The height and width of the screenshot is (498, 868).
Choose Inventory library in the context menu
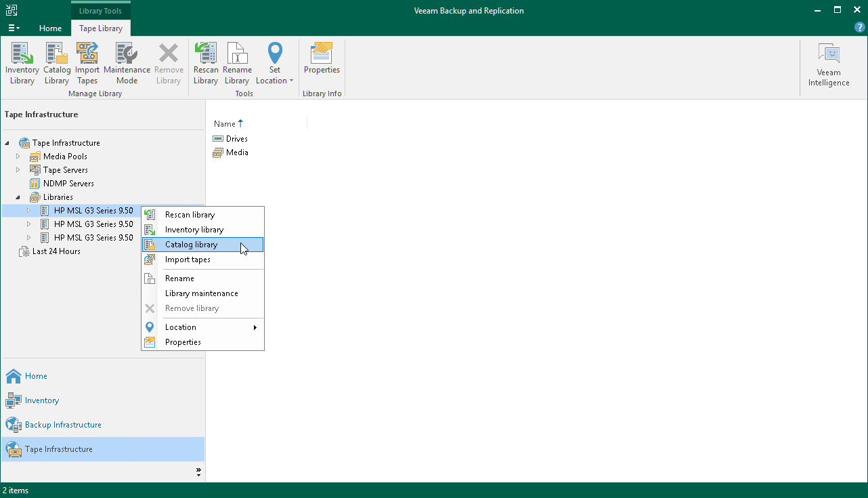click(202, 230)
